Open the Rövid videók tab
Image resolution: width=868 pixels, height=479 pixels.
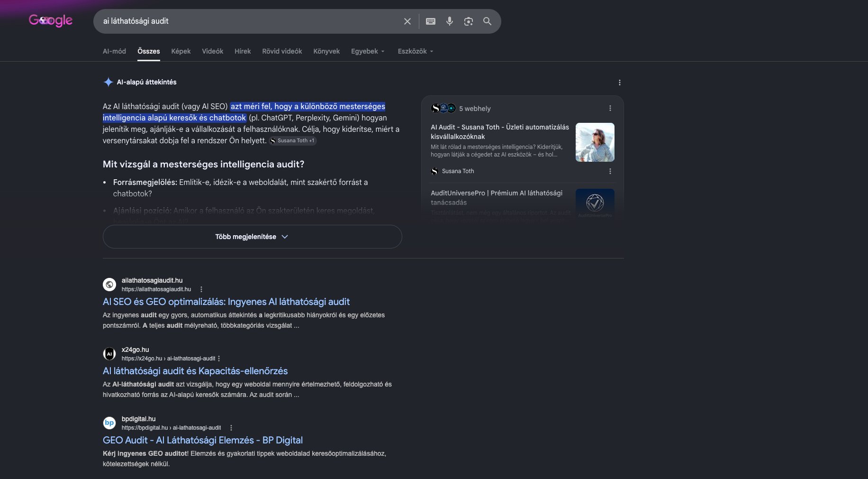point(282,51)
